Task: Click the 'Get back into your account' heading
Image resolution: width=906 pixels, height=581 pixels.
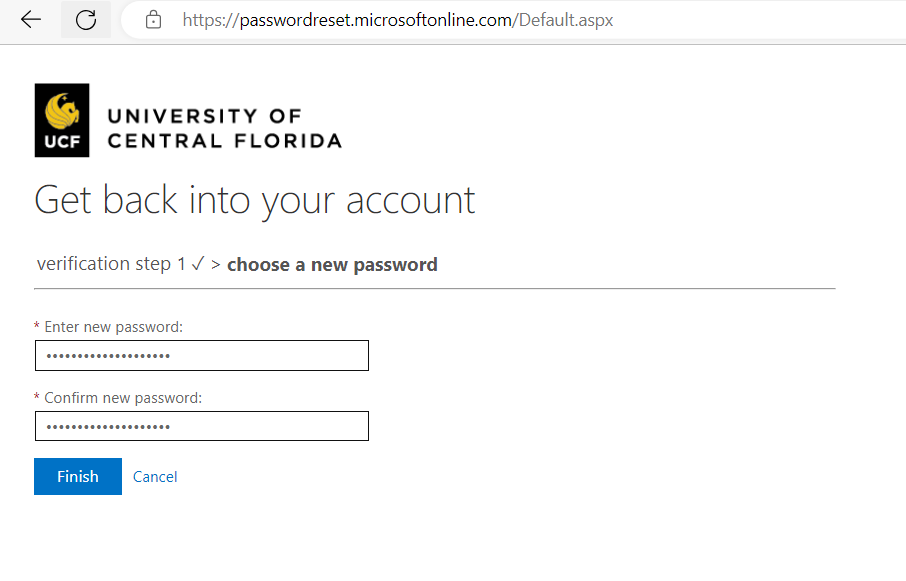Action: pos(255,200)
